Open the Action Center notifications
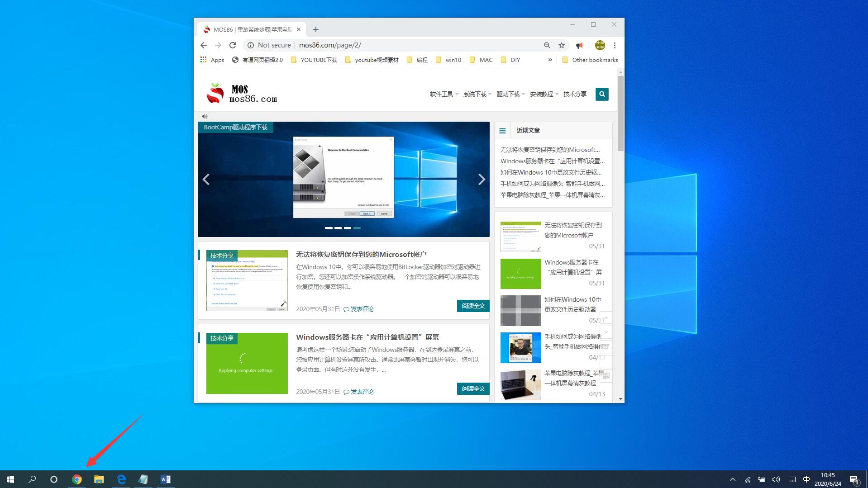The height and width of the screenshot is (488, 868). (x=854, y=479)
